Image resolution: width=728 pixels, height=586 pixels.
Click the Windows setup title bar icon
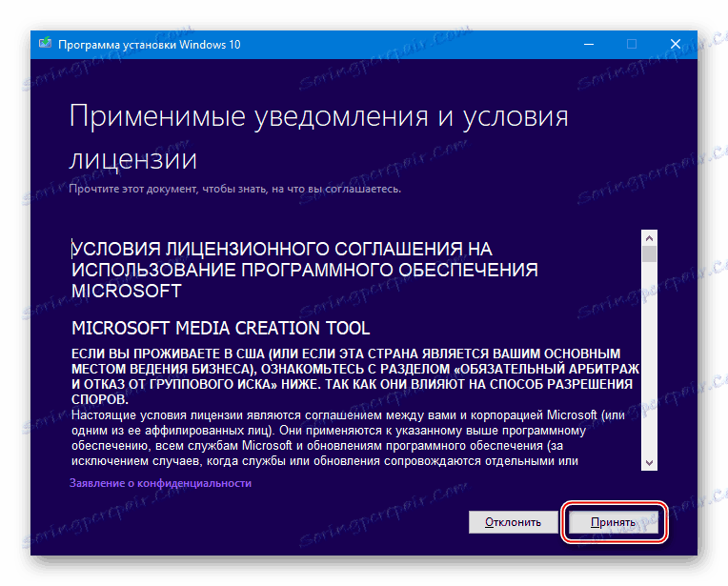[x=45, y=44]
